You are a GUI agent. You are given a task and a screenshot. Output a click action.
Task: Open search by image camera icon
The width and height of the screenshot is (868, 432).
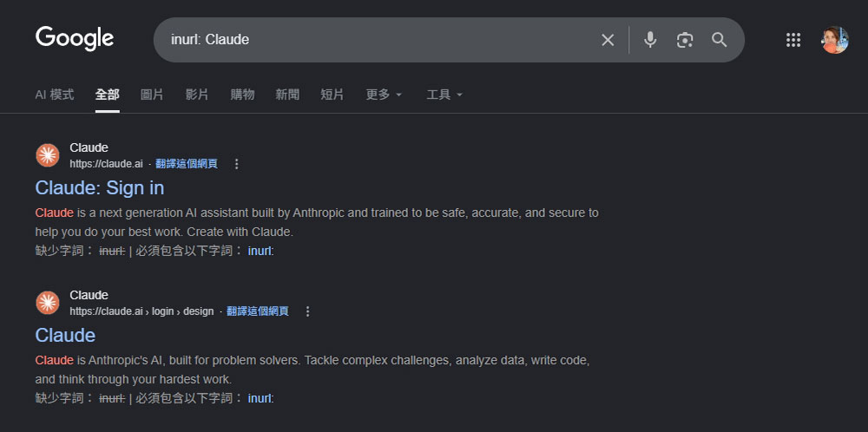pos(685,40)
